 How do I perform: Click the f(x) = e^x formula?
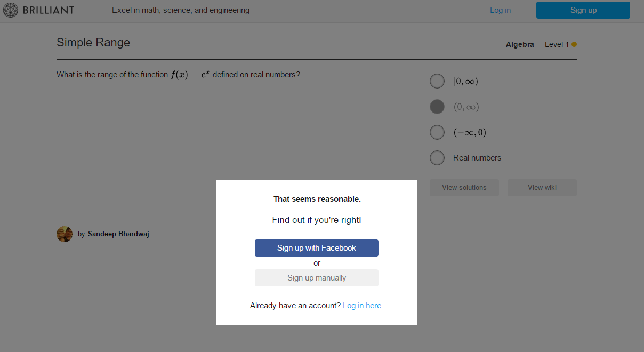(190, 75)
